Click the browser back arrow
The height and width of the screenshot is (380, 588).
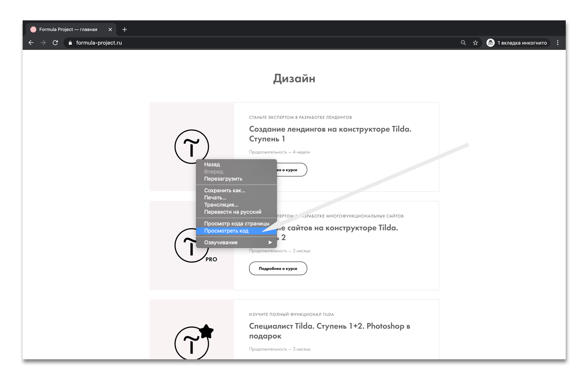coord(31,43)
